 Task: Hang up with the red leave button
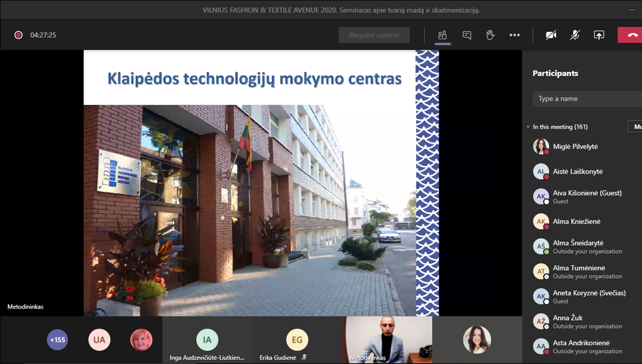(x=631, y=35)
